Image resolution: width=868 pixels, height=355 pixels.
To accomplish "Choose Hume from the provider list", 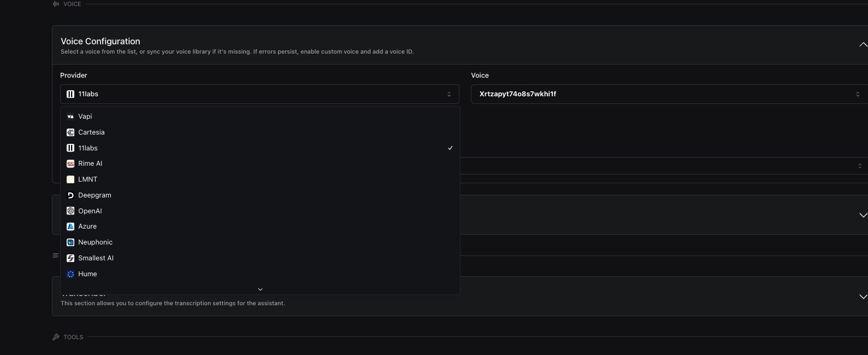I will pyautogui.click(x=87, y=274).
